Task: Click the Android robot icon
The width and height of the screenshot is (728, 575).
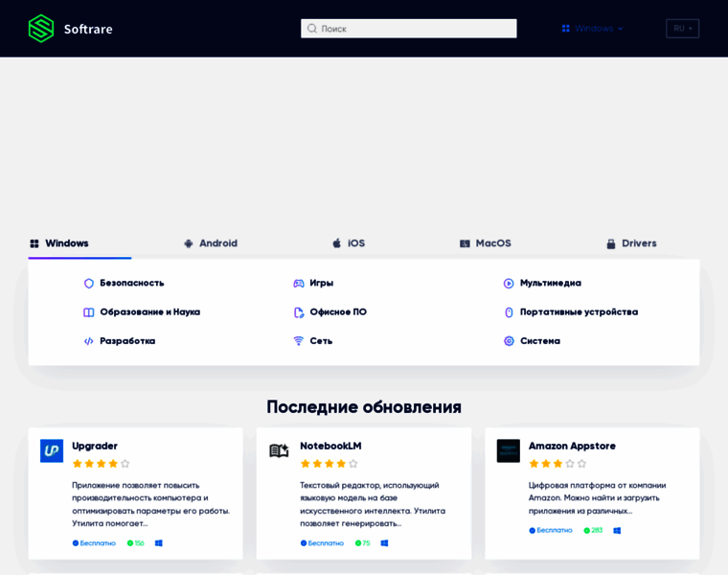Action: point(188,243)
